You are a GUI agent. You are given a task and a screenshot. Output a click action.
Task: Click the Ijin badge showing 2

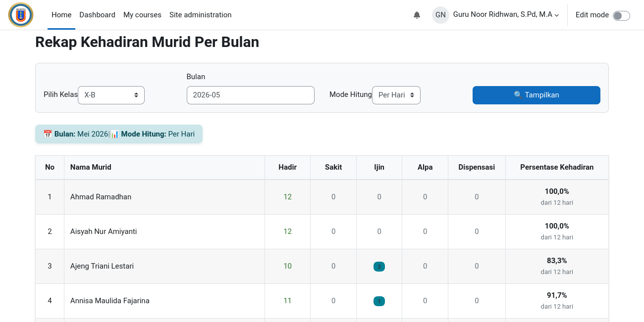[379, 267]
